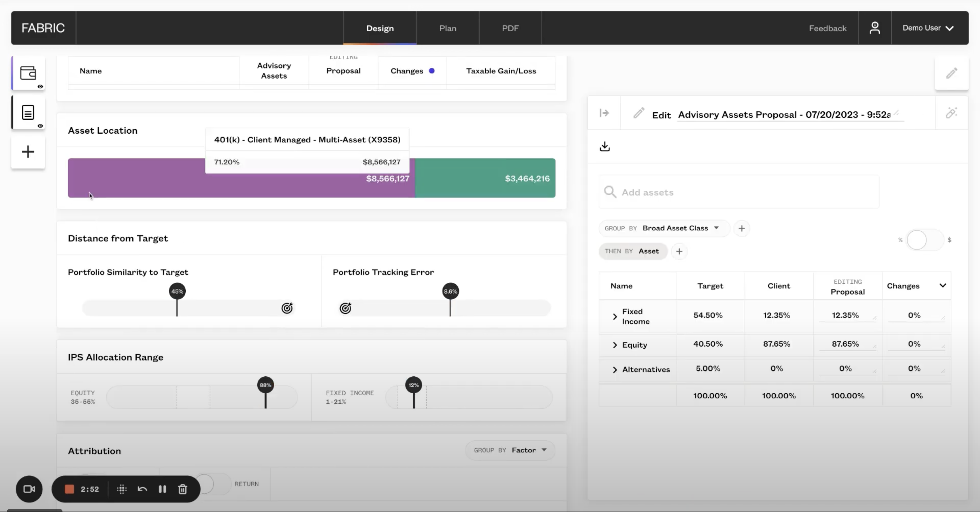Click the user profile icon
Image resolution: width=980 pixels, height=512 pixels.
[874, 28]
